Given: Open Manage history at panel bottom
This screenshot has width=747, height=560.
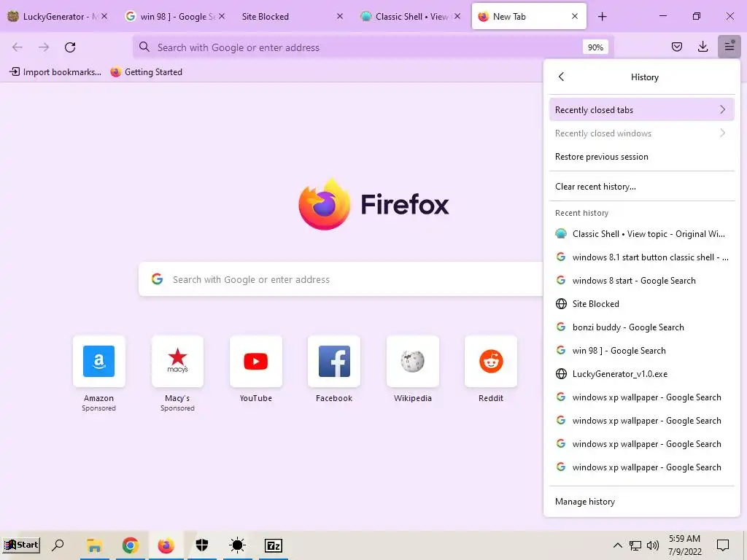Looking at the screenshot, I should pyautogui.click(x=641, y=502).
